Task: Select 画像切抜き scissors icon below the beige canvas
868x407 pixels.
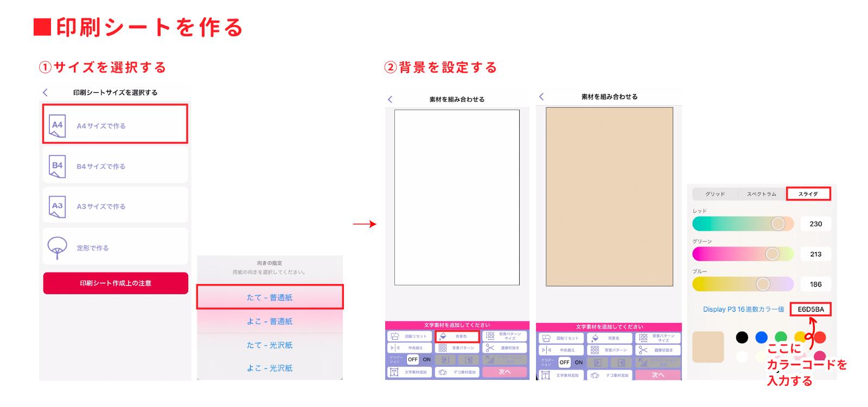Action: pos(657,350)
